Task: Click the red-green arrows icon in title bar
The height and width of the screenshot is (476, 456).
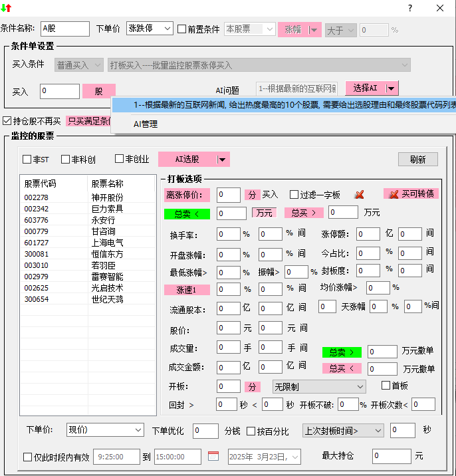Action: tap(7, 8)
